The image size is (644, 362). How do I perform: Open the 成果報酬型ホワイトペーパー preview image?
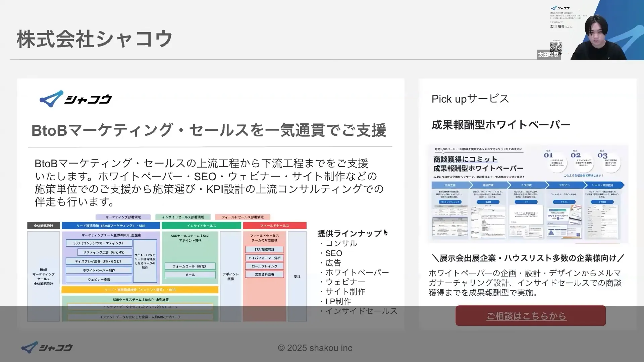(x=528, y=194)
